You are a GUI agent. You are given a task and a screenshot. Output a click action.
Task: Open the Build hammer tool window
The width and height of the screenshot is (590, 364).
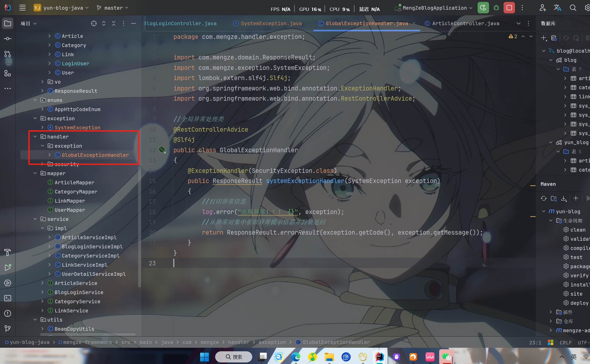pyautogui.click(x=8, y=252)
